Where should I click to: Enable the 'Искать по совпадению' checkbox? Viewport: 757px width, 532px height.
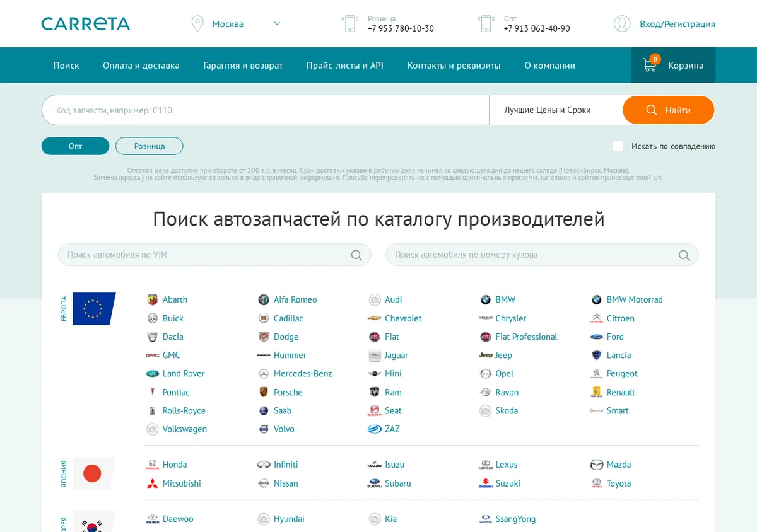(x=618, y=146)
